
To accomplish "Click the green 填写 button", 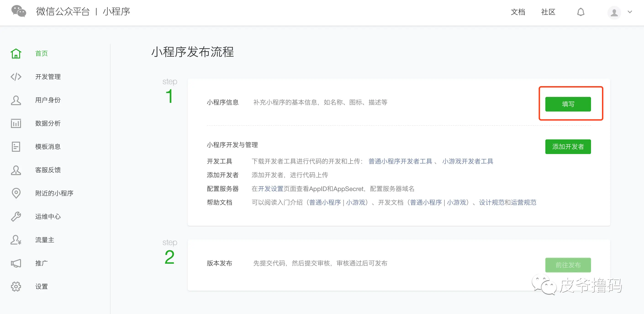I will [x=568, y=104].
